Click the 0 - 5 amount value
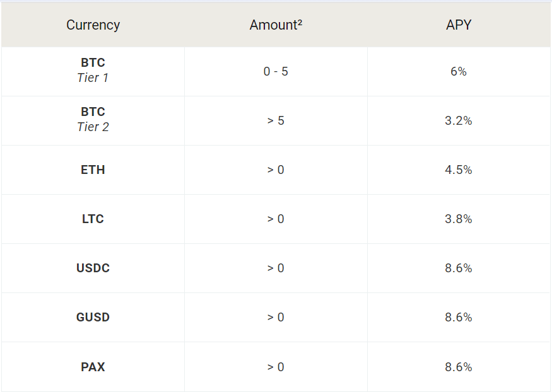The width and height of the screenshot is (552, 392). tap(276, 71)
